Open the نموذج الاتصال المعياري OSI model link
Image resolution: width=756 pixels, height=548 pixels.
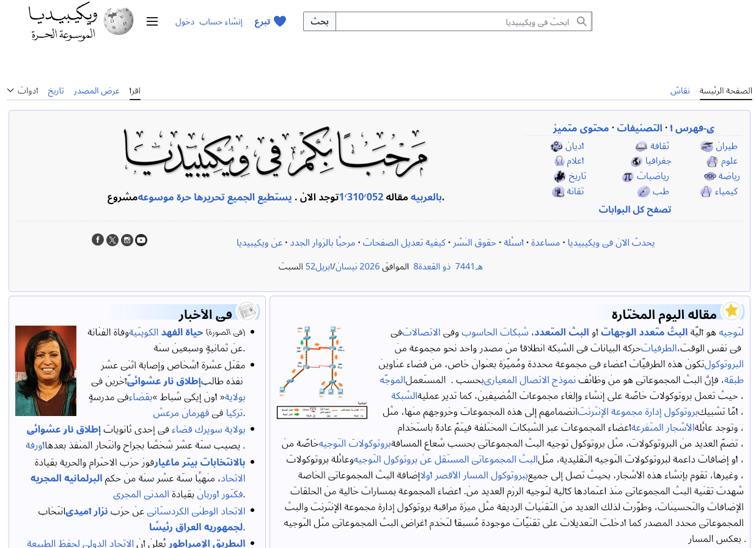(530, 381)
